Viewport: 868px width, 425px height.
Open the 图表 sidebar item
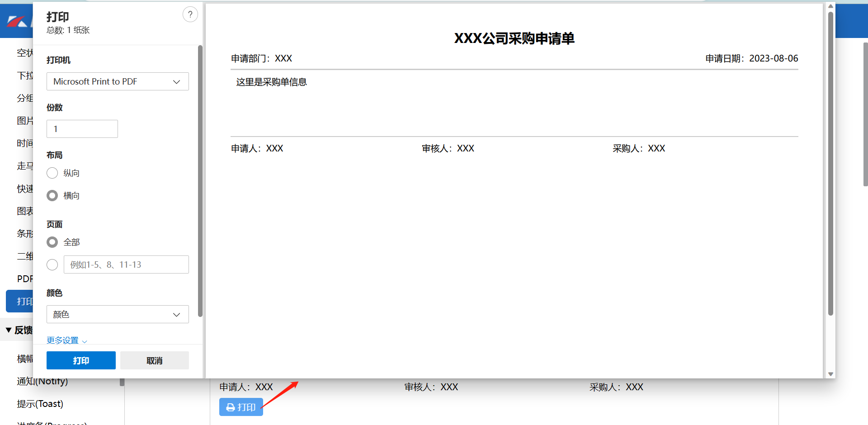click(x=25, y=211)
